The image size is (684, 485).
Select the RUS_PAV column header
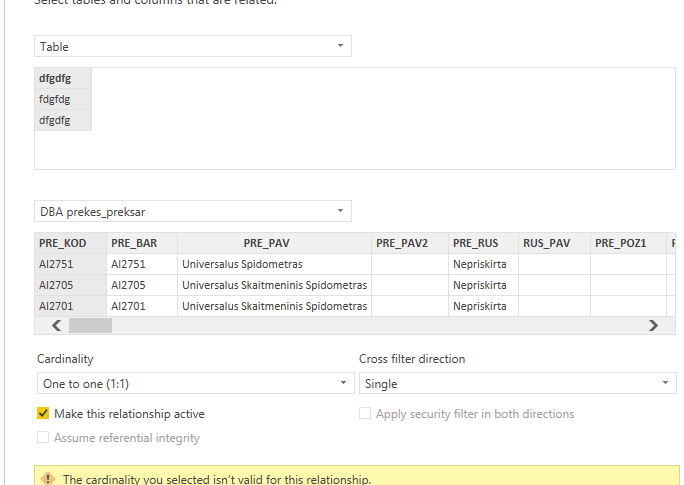pyautogui.click(x=554, y=243)
